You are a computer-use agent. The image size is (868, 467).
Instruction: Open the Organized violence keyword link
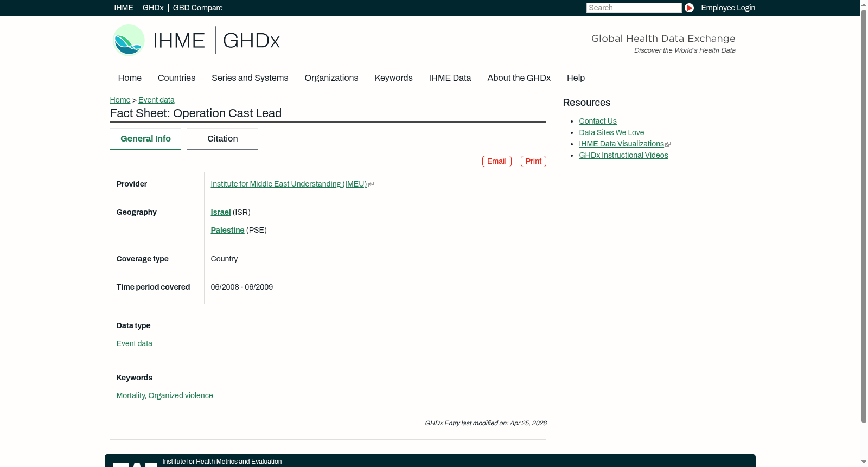[181, 395]
